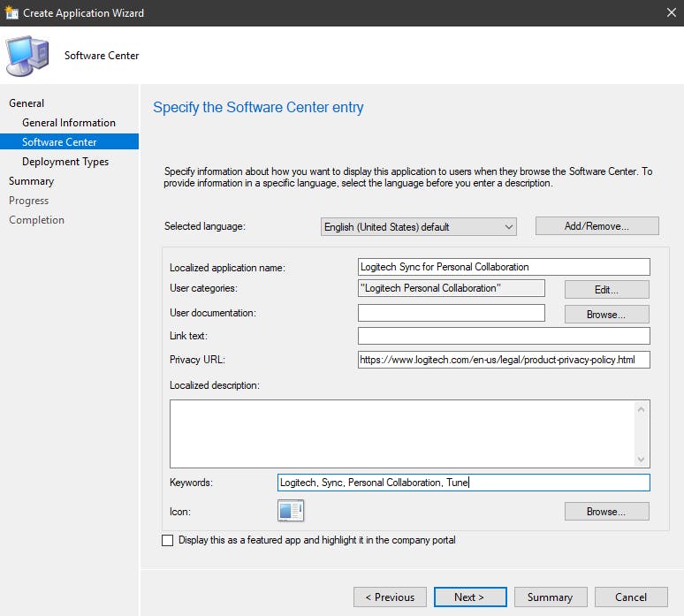
Task: Click the description scrollbar up arrow
Action: click(641, 410)
